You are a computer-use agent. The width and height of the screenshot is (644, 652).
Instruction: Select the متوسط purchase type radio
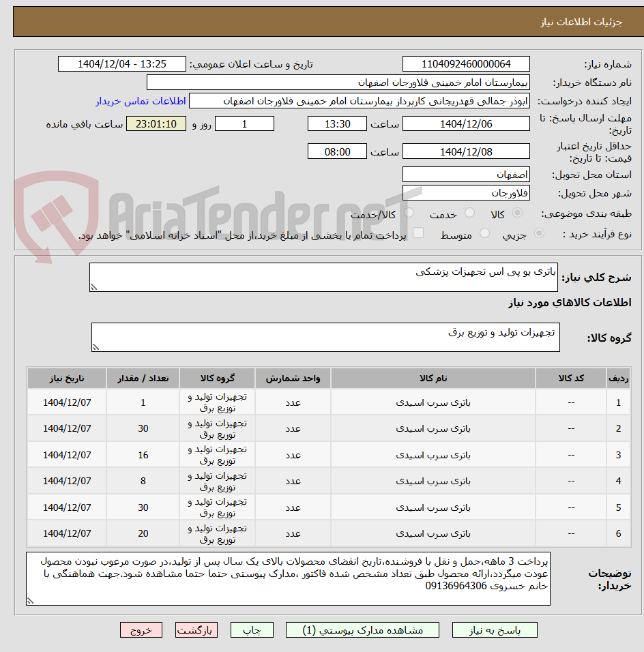[x=484, y=233]
